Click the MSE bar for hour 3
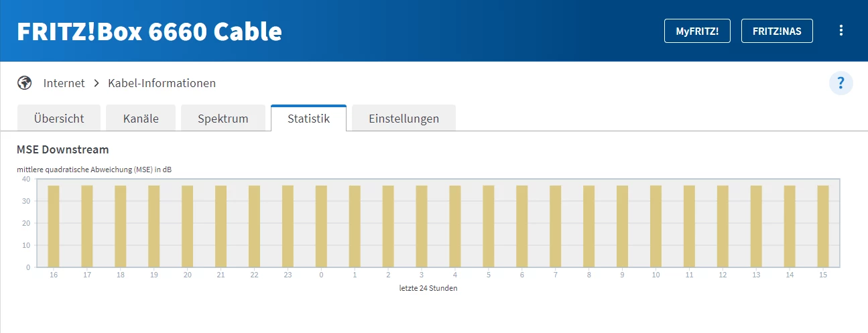 422,226
